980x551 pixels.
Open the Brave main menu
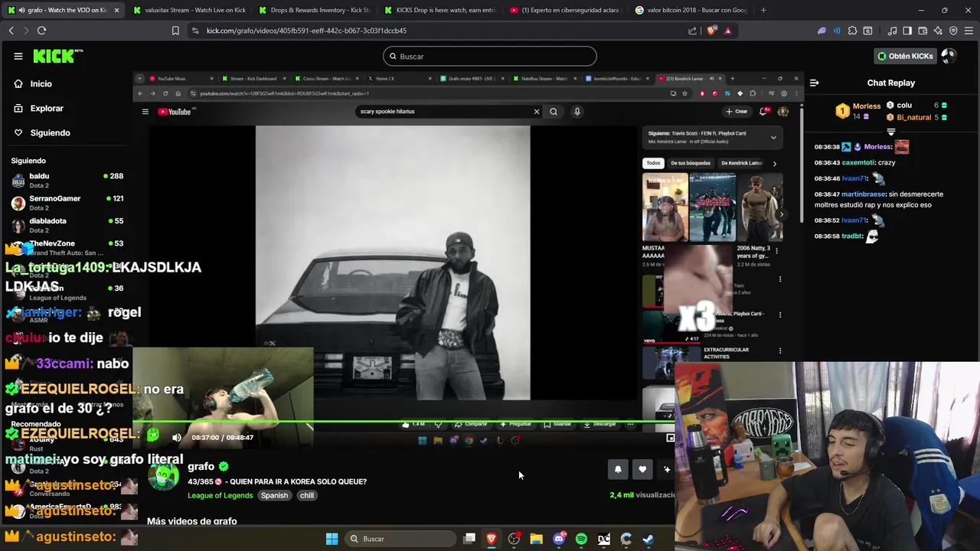click(969, 31)
